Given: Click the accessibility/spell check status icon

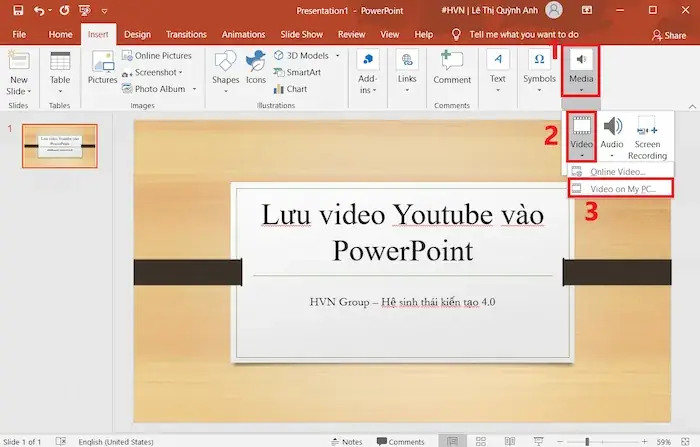Looking at the screenshot, I should 61,441.
